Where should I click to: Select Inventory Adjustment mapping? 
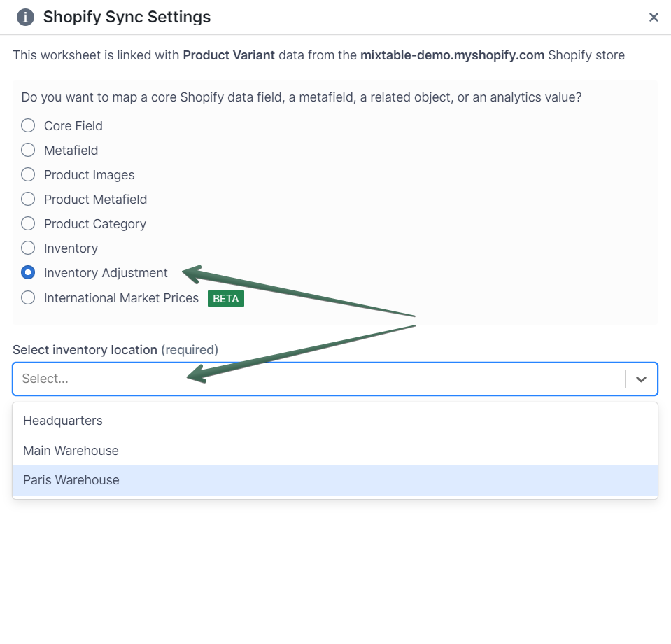coord(27,272)
